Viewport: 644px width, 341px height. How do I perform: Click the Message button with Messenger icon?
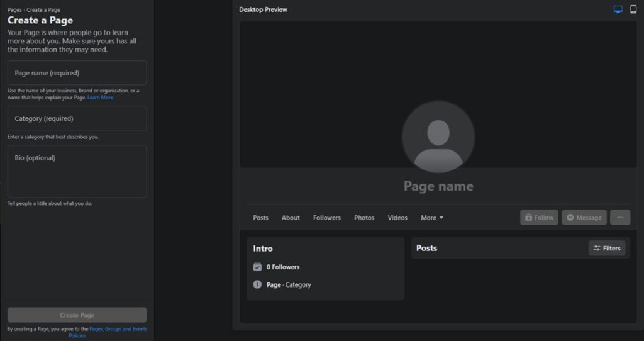584,218
